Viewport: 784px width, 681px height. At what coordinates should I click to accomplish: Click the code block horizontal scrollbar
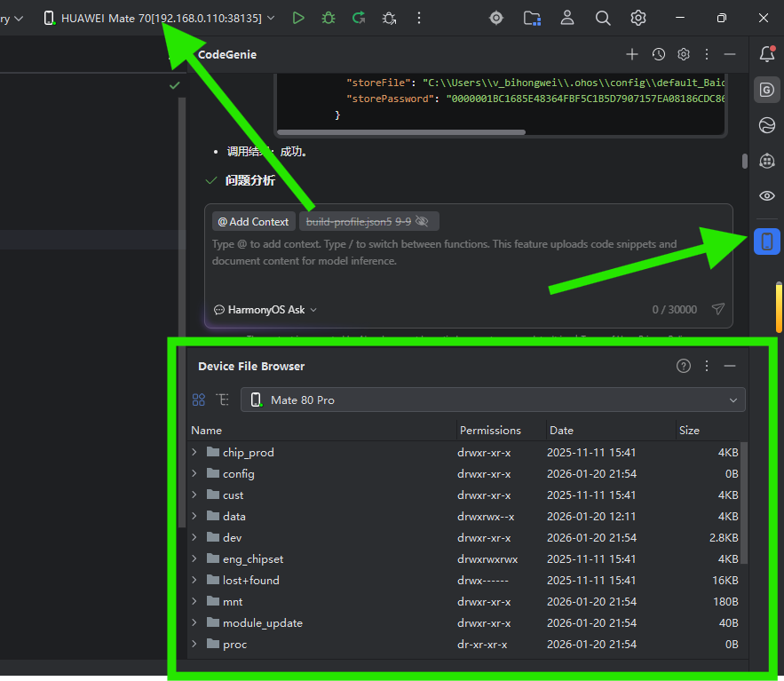coord(401,132)
